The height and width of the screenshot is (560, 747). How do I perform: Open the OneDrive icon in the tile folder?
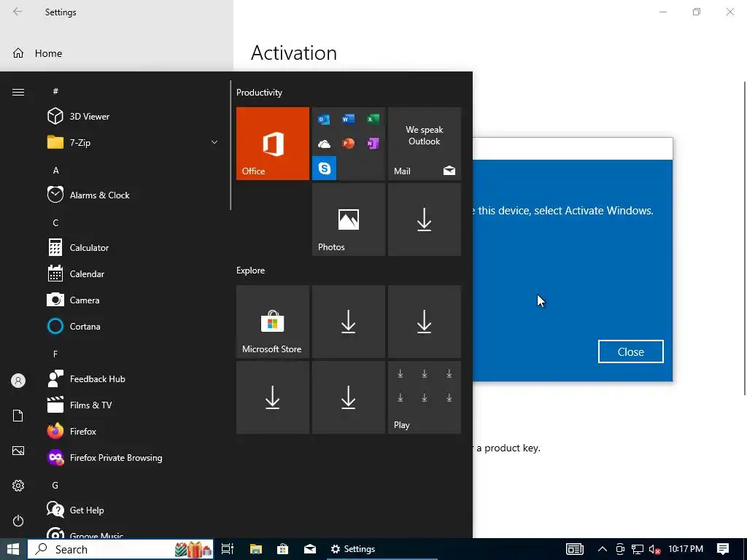[324, 144]
